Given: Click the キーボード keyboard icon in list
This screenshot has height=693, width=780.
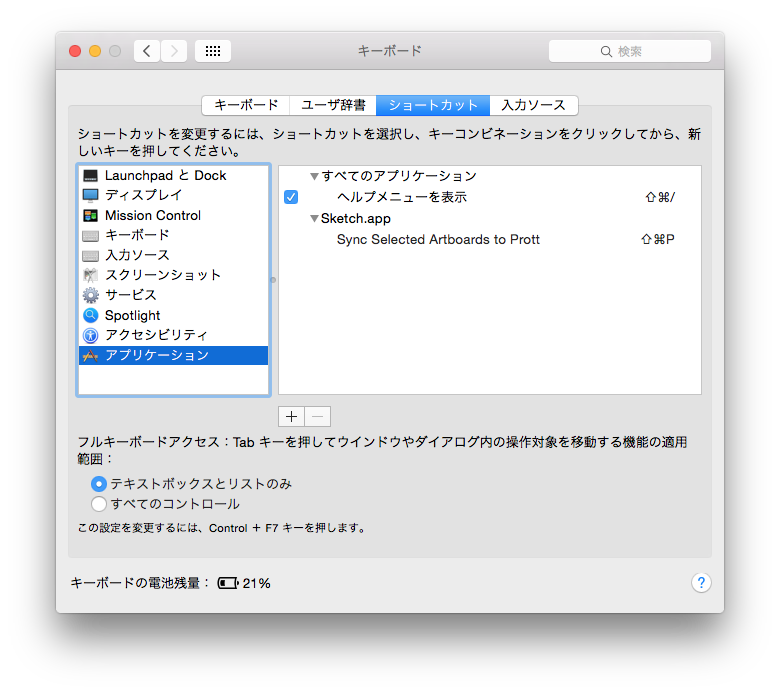Looking at the screenshot, I should [90, 235].
